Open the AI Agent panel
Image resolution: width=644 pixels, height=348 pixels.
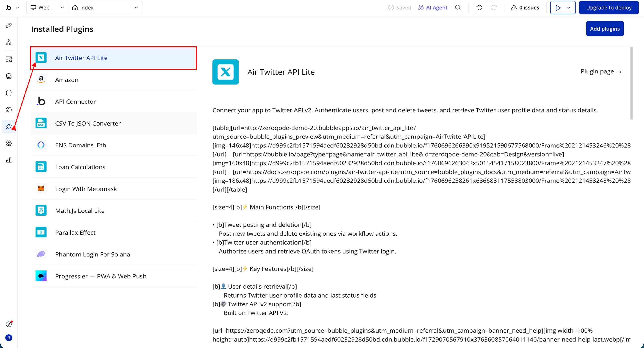pos(432,8)
